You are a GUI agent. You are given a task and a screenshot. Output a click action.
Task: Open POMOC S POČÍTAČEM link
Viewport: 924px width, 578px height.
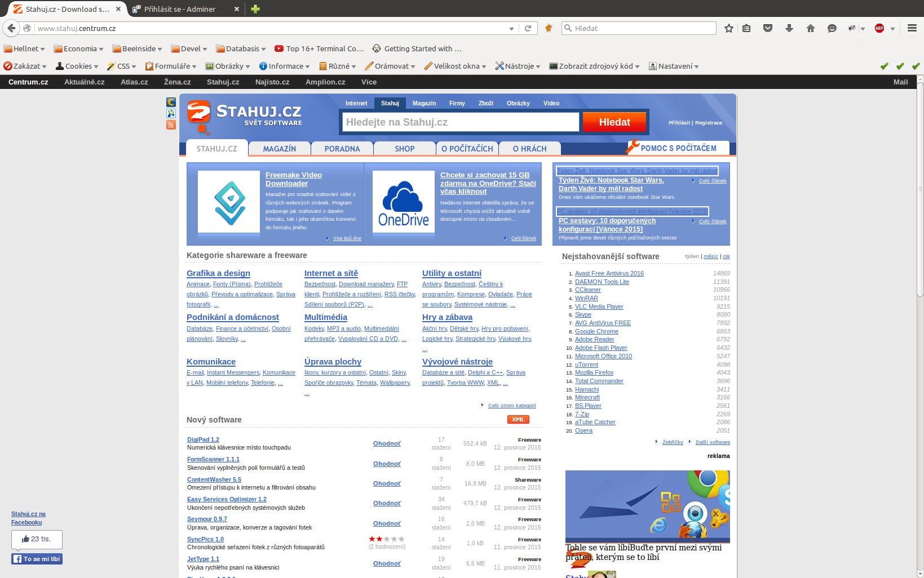[679, 148]
